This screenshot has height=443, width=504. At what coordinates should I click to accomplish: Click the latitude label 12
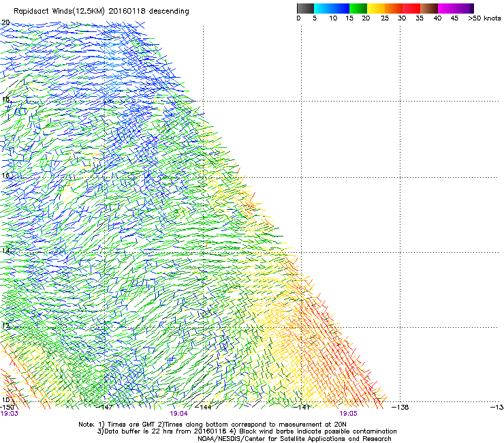tap(5, 325)
